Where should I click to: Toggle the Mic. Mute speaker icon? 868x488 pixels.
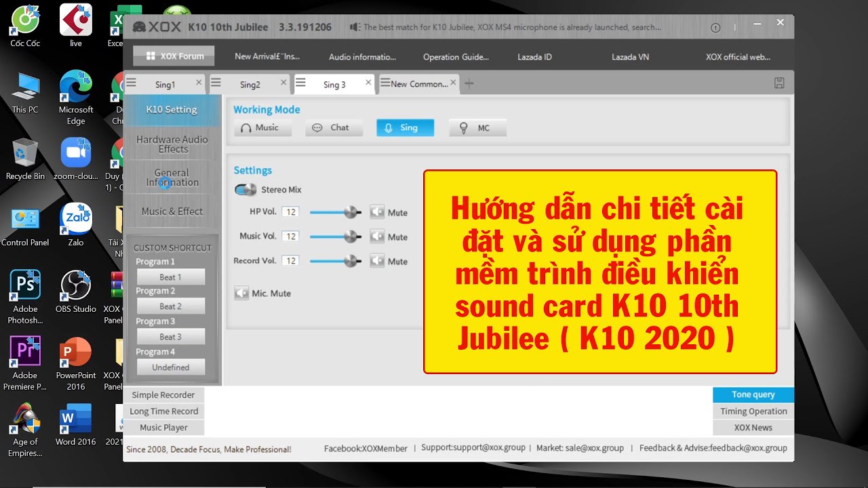[x=241, y=293]
